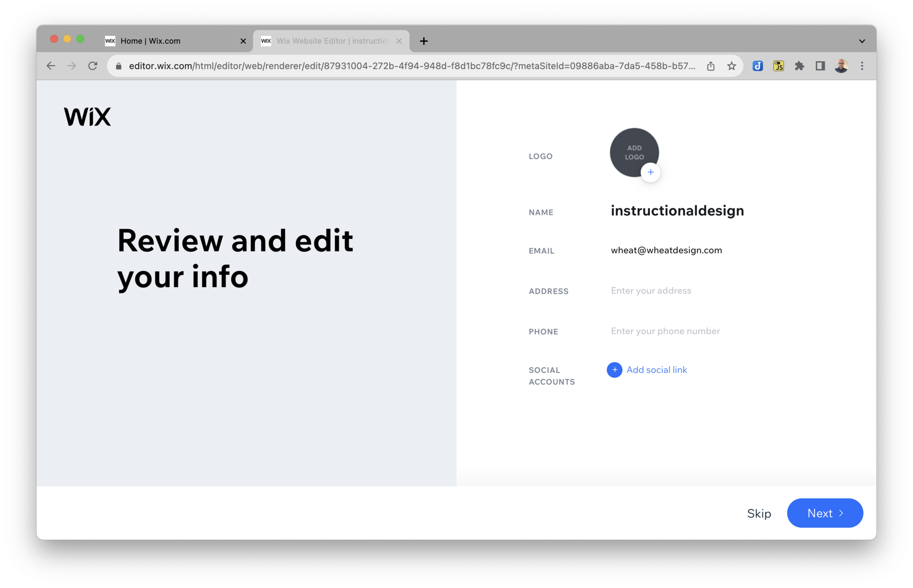Open the Extensions puzzle icon
913x588 pixels.
tap(799, 66)
